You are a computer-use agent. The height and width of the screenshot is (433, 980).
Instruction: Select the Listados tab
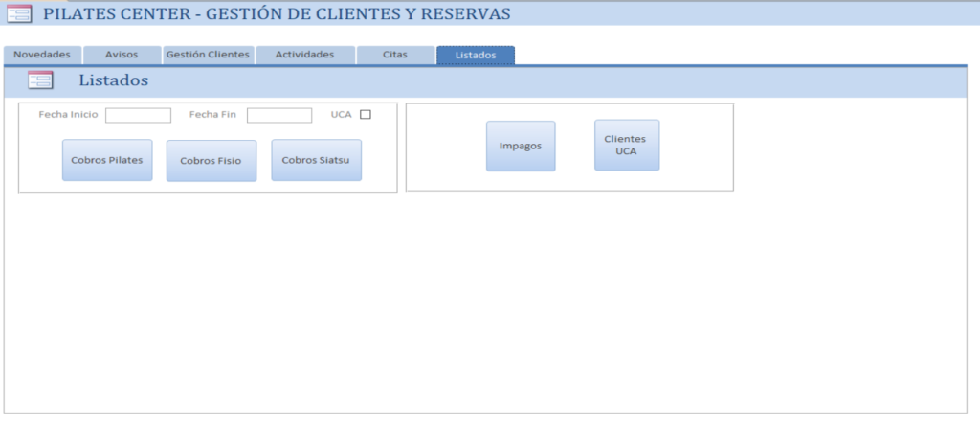tap(476, 55)
